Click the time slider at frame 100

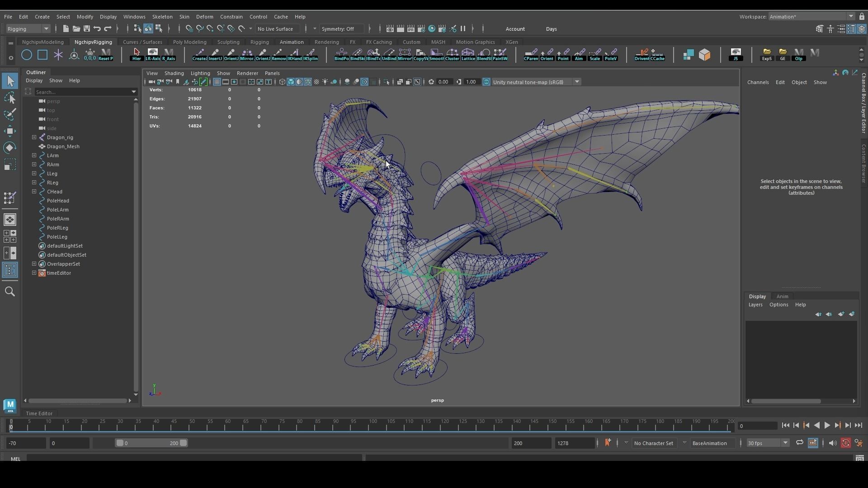373,425
